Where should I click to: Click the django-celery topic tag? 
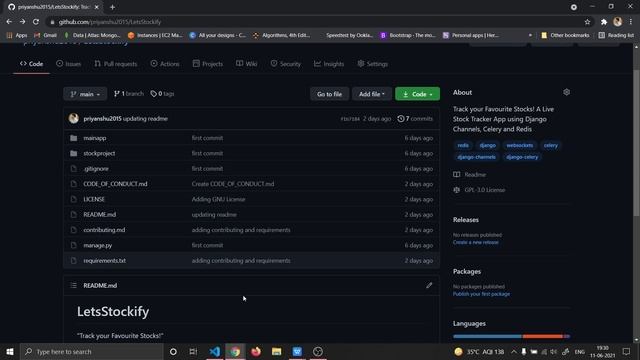522,157
